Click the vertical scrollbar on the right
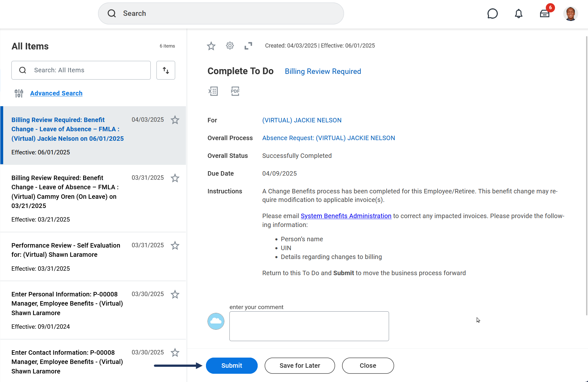The image size is (588, 382). click(x=586, y=174)
